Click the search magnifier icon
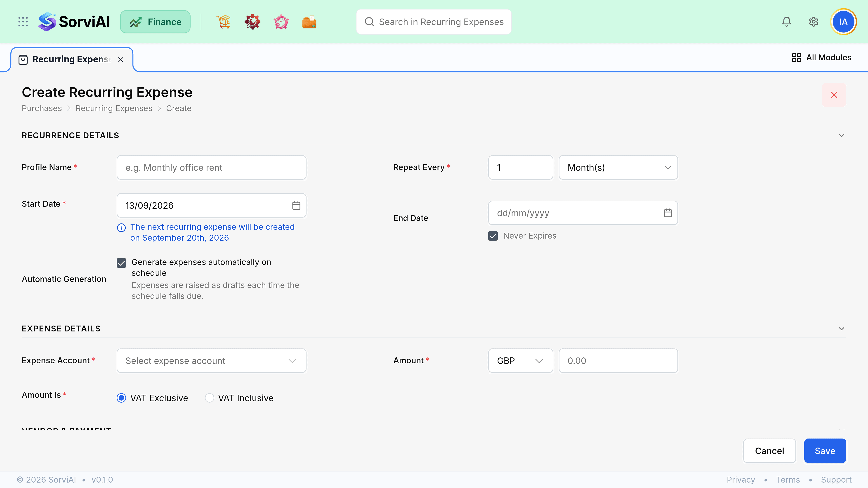 pyautogui.click(x=369, y=22)
